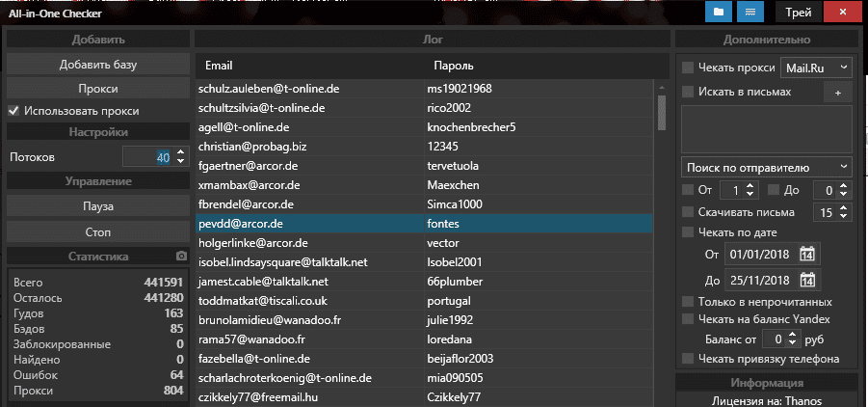The width and height of the screenshot is (868, 407).
Task: Select row holgerlinke@arcor.de
Action: click(424, 242)
